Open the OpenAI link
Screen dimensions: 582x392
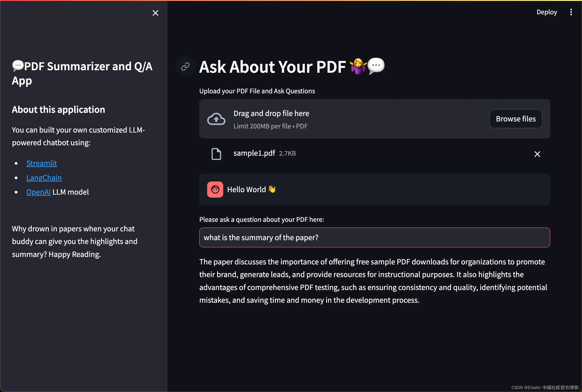coord(38,192)
